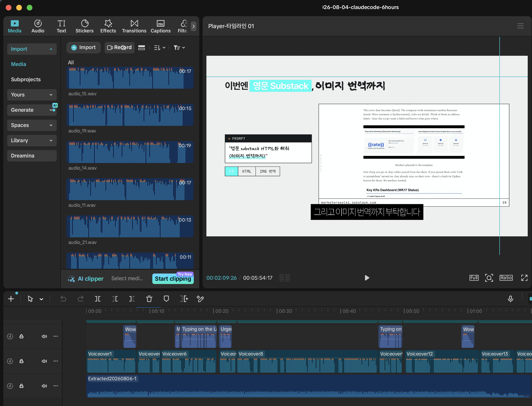Select Subprojects in the sidebar

click(x=26, y=80)
